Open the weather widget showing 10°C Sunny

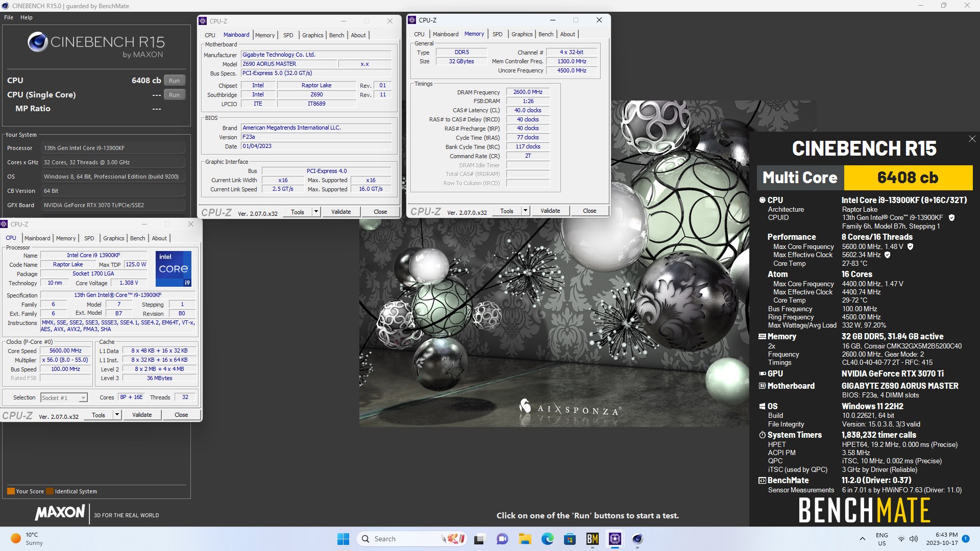(28, 539)
